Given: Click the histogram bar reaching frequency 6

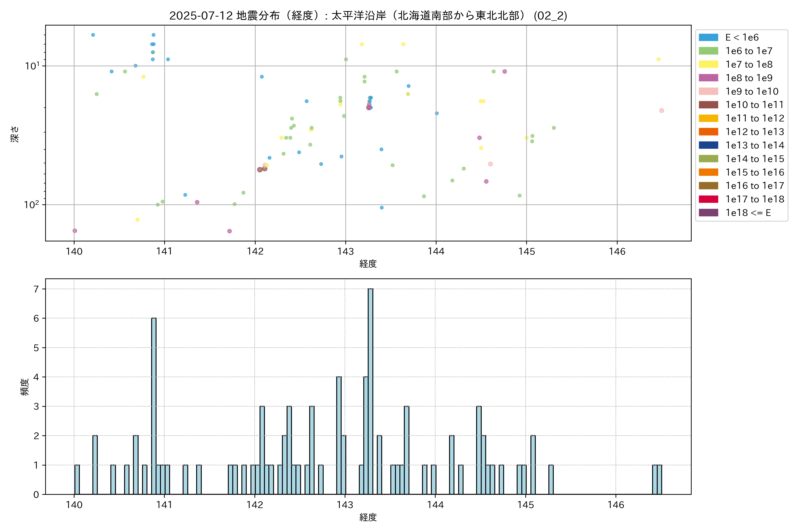Looking at the screenshot, I should point(154,406).
